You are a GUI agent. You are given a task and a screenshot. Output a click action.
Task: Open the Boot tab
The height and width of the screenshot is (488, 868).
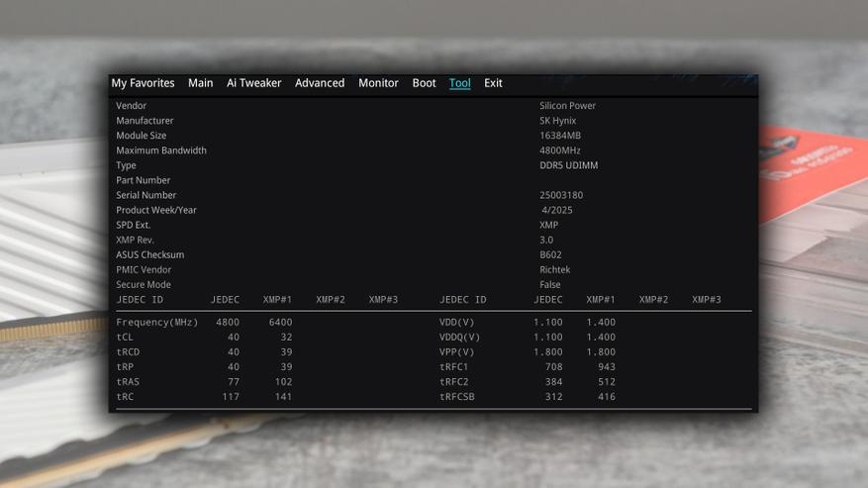click(424, 83)
